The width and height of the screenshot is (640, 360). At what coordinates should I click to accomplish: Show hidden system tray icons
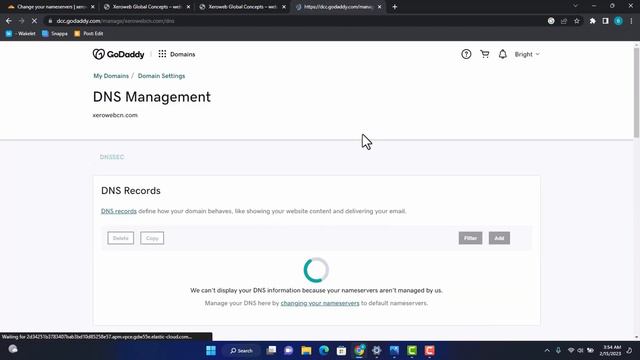click(547, 351)
